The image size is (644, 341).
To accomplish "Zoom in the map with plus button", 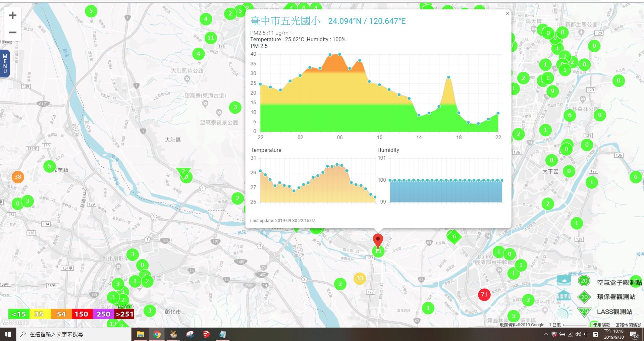I will [13, 15].
